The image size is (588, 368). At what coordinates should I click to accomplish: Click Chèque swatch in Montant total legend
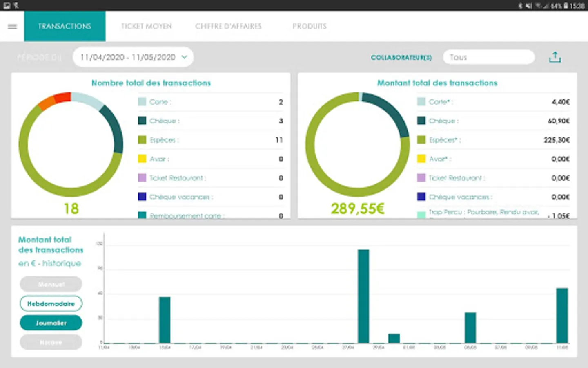[421, 121]
